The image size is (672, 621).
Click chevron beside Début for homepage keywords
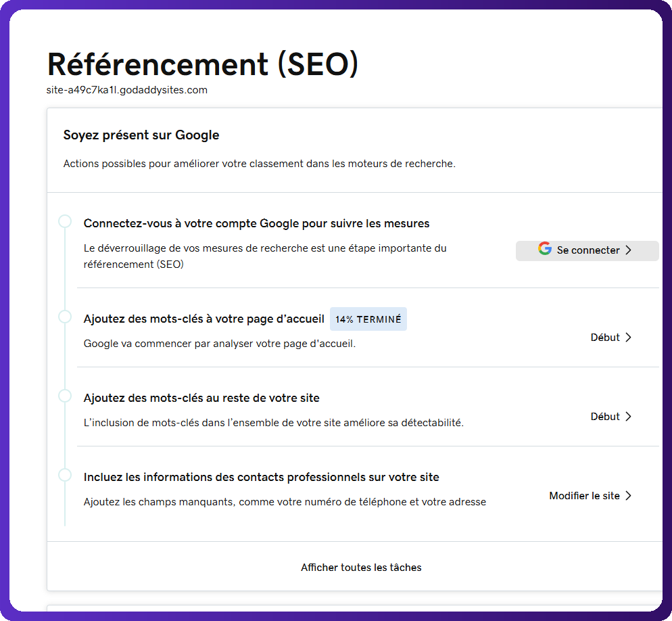[628, 338]
